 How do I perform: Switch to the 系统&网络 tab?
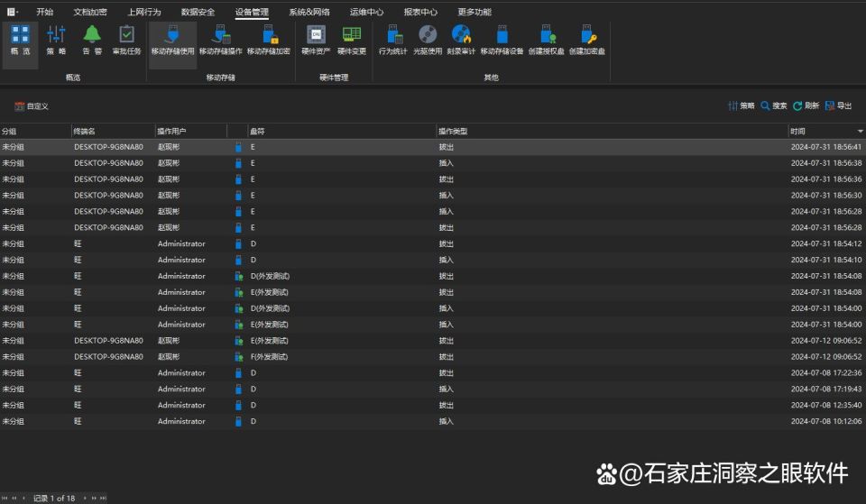click(x=309, y=12)
